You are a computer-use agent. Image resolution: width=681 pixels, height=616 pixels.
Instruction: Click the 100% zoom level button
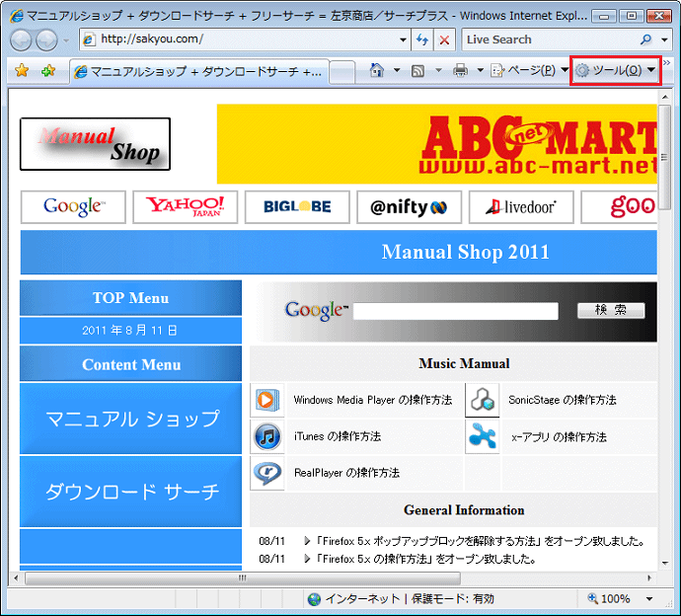[609, 599]
